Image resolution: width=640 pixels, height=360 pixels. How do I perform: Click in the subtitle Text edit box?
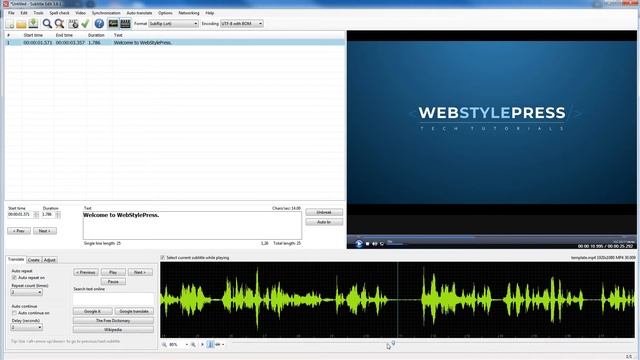tap(192, 225)
